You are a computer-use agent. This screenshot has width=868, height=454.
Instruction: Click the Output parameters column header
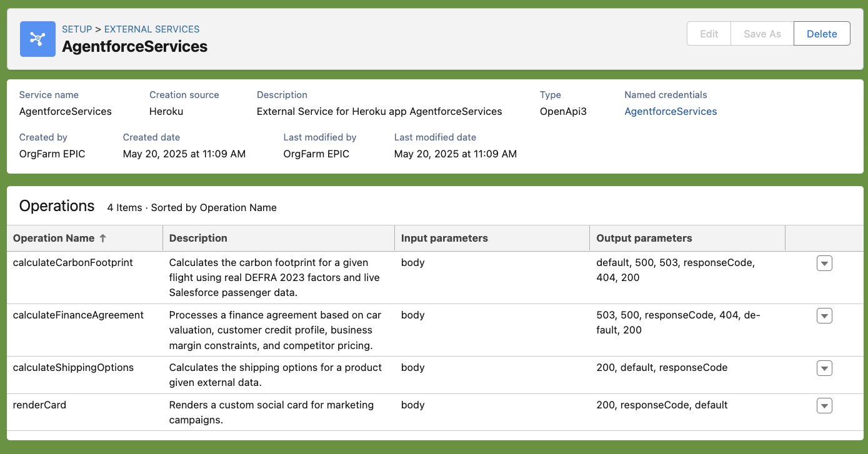pyautogui.click(x=687, y=238)
